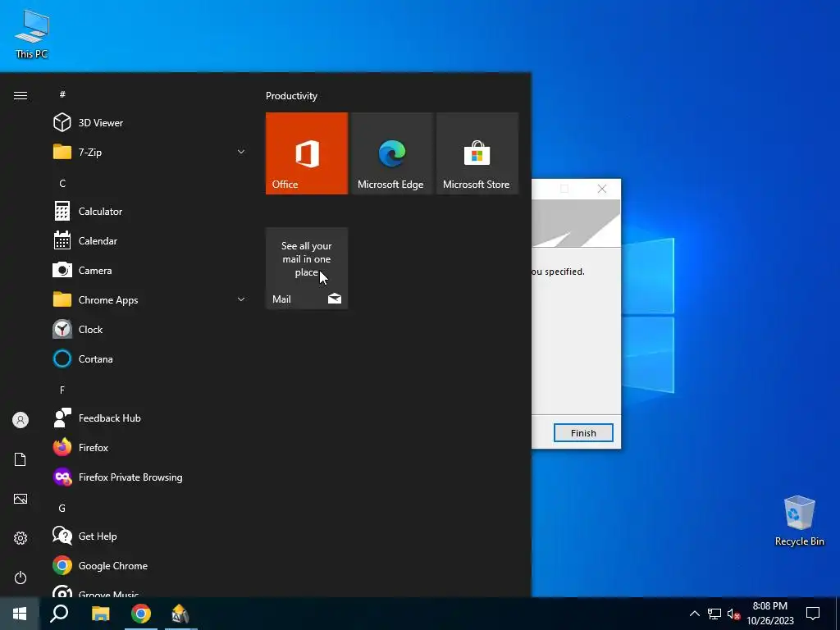Open the Mail live tile
The height and width of the screenshot is (630, 840).
coord(307,268)
